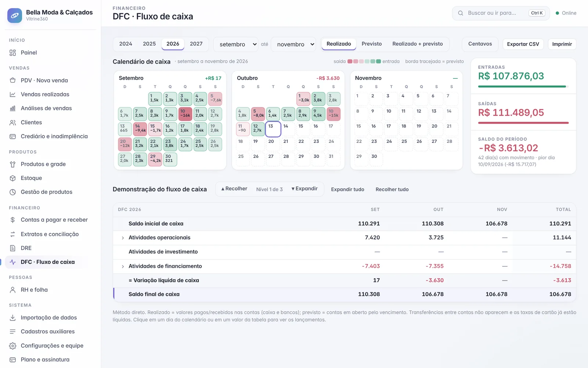Click the Expandir tudo button
The width and height of the screenshot is (588, 368).
tap(348, 190)
